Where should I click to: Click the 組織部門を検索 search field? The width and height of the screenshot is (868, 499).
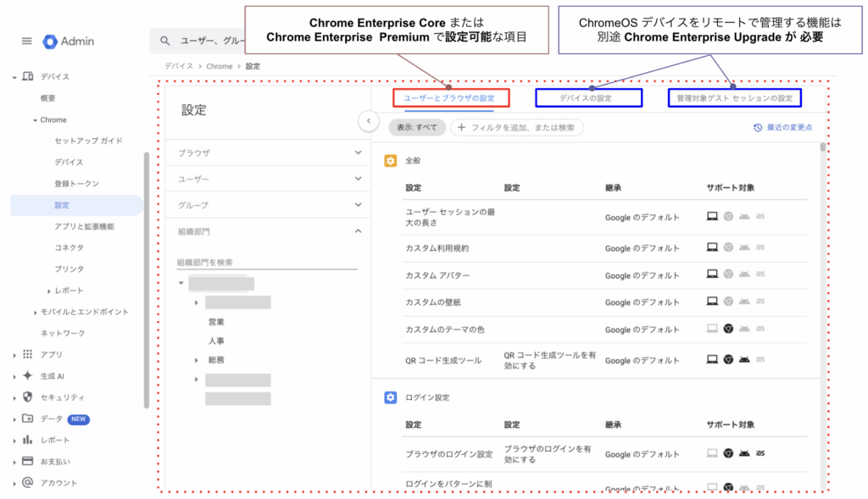coord(267,263)
